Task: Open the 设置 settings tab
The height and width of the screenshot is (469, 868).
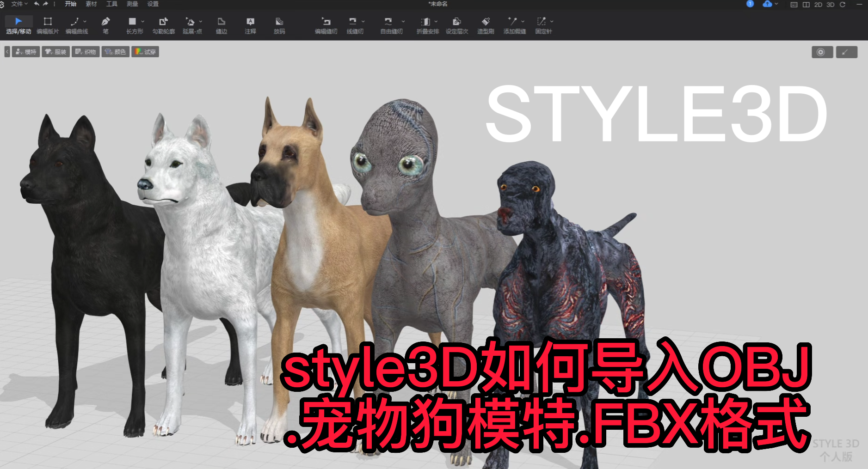Action: (153, 4)
